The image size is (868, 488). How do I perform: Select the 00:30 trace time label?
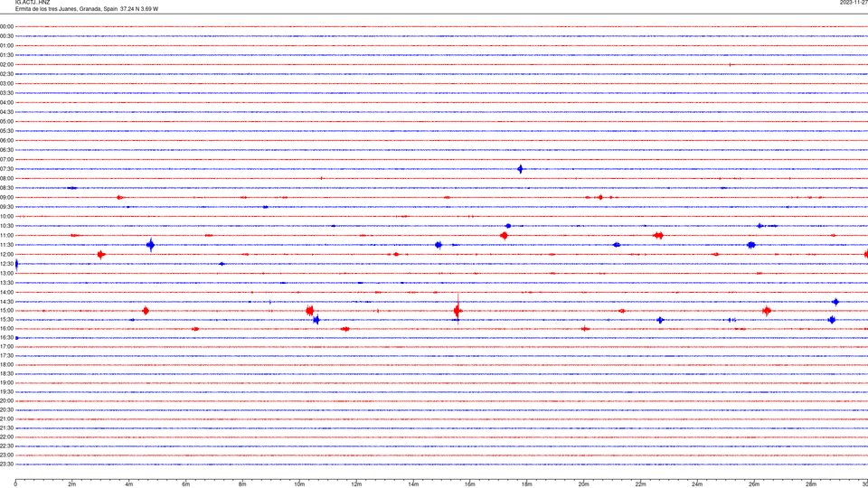click(x=6, y=36)
